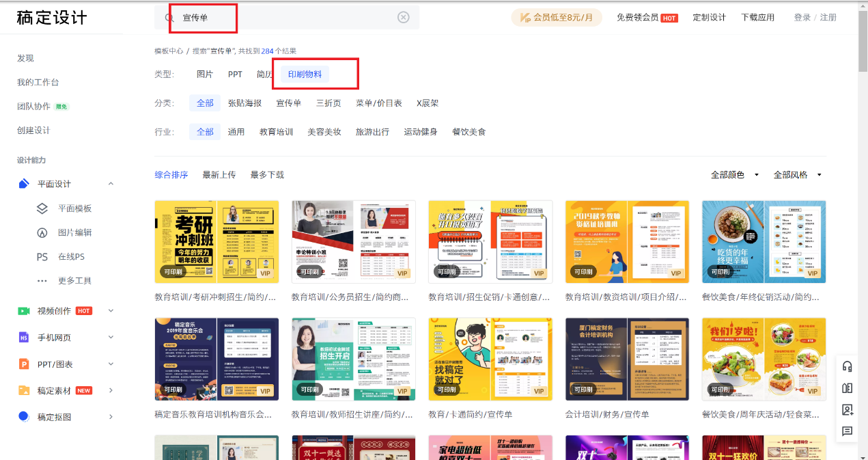The width and height of the screenshot is (868, 460).
Task: Click the book guide icon on right
Action: tap(848, 388)
